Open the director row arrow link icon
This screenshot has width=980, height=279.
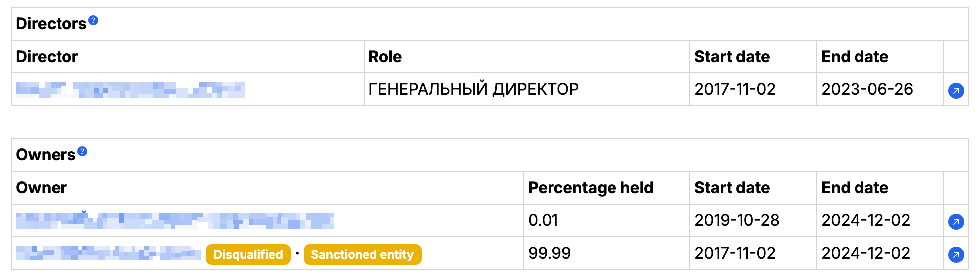(956, 91)
